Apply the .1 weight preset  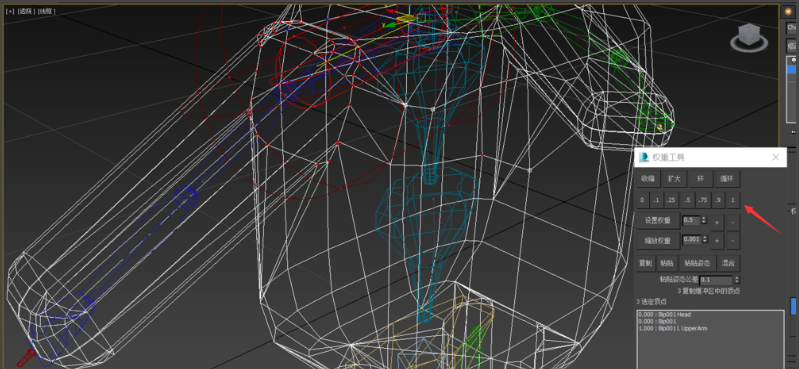pyautogui.click(x=656, y=200)
